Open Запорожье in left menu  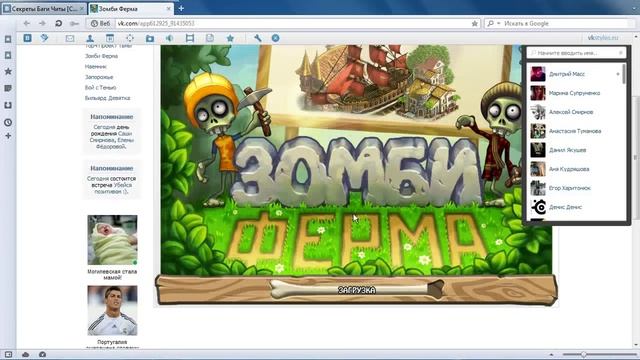click(x=99, y=77)
